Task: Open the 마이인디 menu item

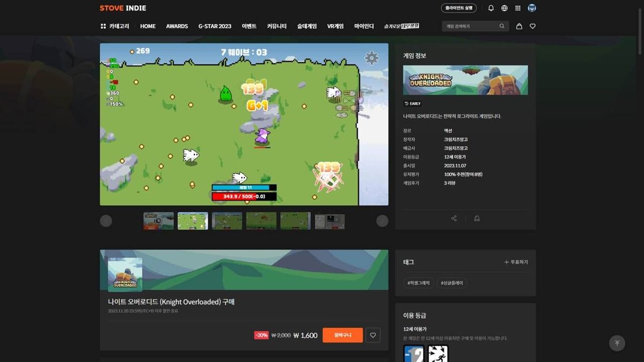Action: pos(364,26)
